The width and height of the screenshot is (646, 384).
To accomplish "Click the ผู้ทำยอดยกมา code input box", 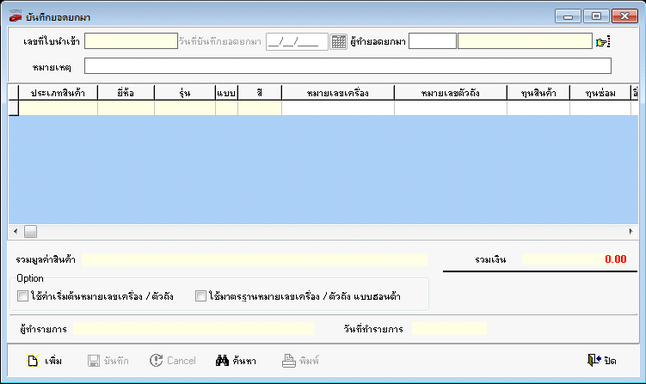I will [x=433, y=41].
